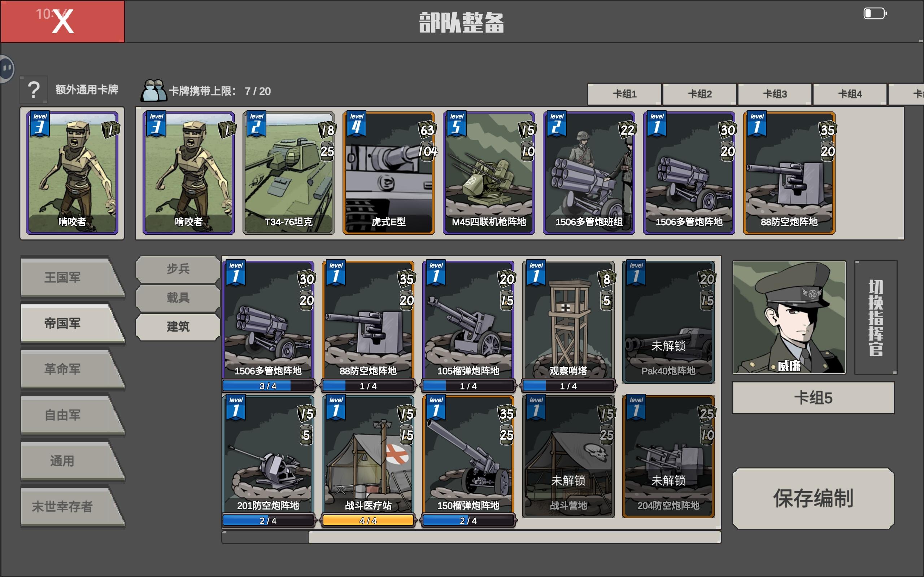Click the red X close button
This screenshot has width=924, height=577.
pos(62,22)
